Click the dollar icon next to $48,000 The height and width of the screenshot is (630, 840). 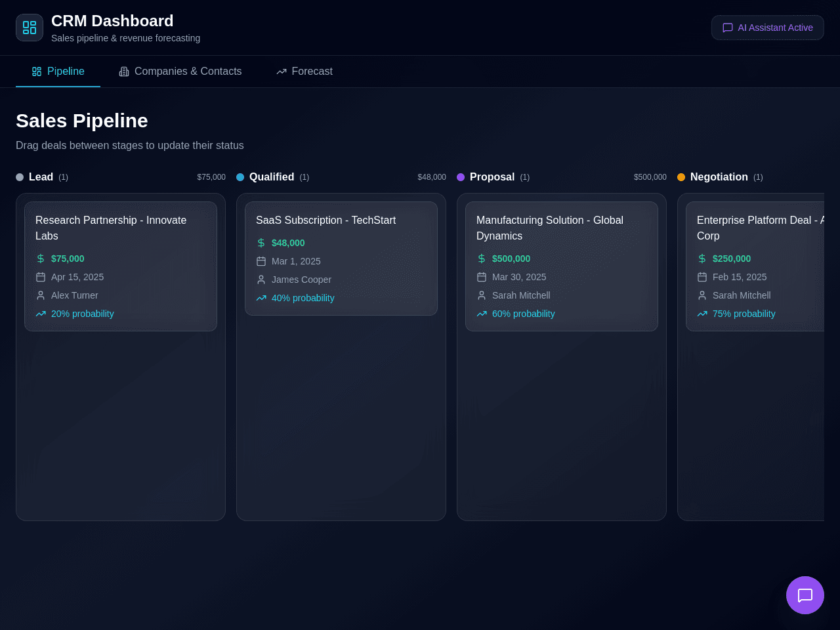261,243
